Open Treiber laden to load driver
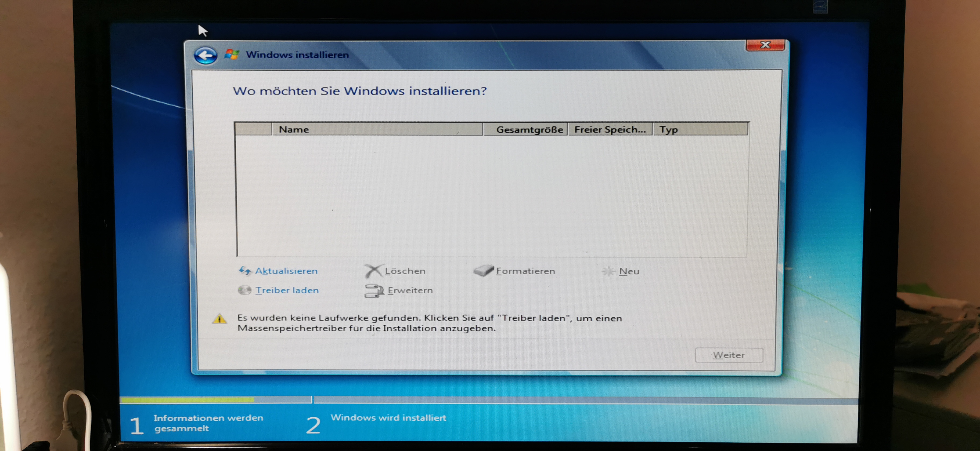 (287, 290)
